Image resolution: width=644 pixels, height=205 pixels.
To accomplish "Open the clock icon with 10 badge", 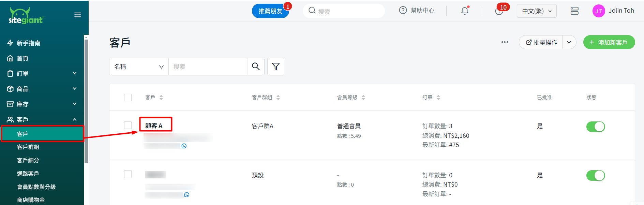I will tap(499, 11).
